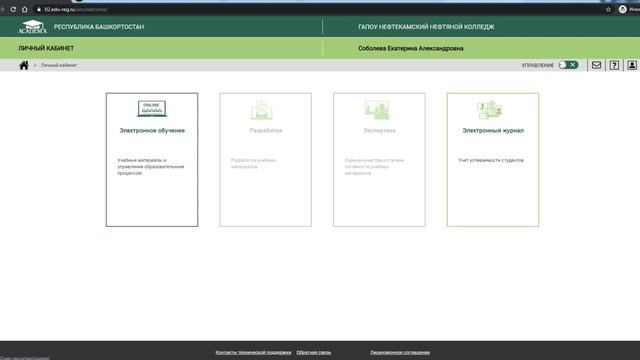Click the laptop ONLINE icon of Электронное обучение

152,109
